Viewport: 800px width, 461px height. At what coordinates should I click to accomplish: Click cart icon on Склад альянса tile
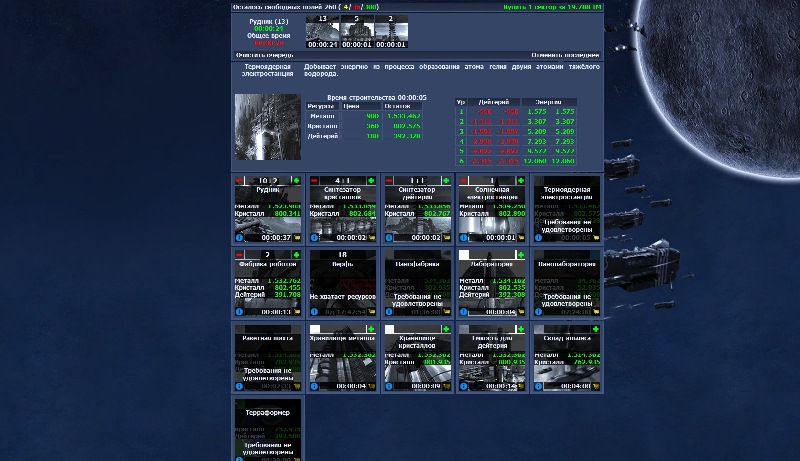596,386
